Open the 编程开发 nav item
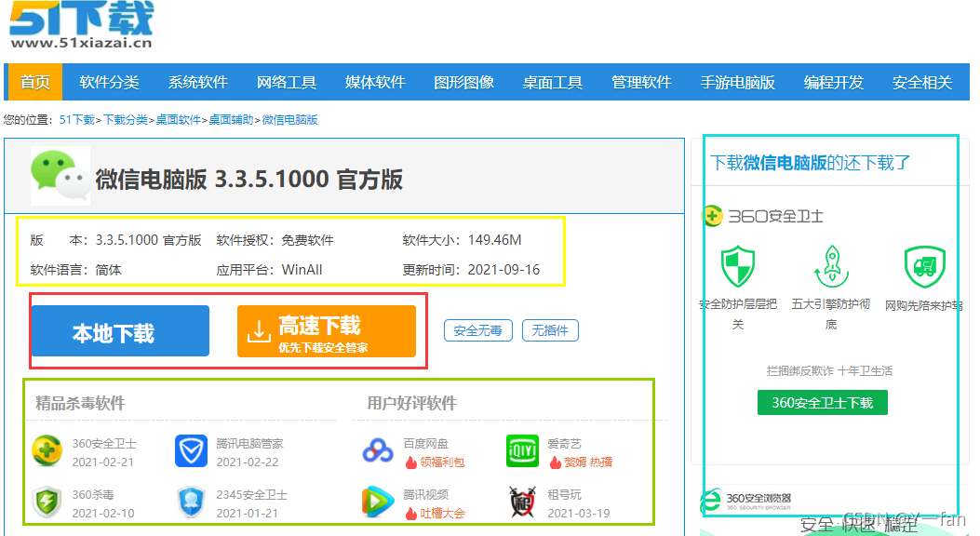Viewport: 980px width, 536px height. (x=834, y=82)
